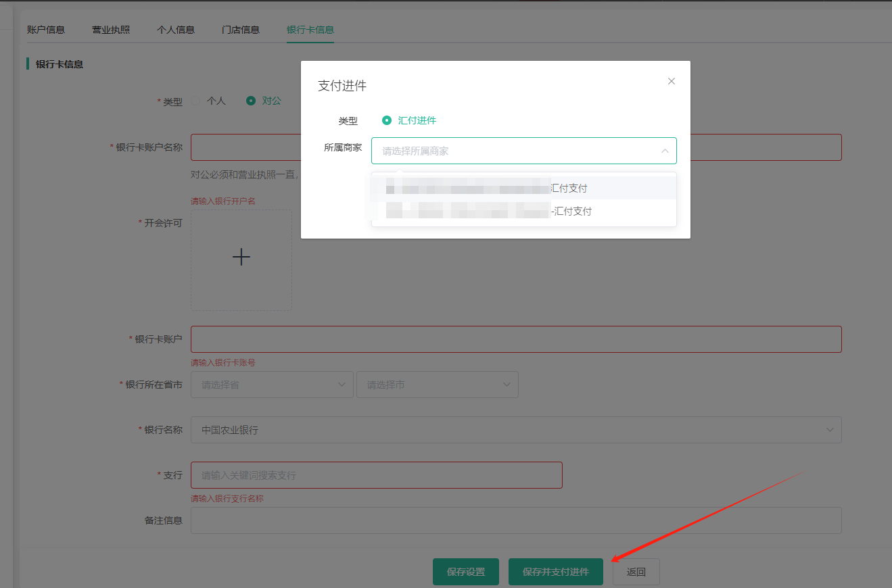Switch to the 账户信息 tab
The image size is (892, 588).
[x=46, y=30]
